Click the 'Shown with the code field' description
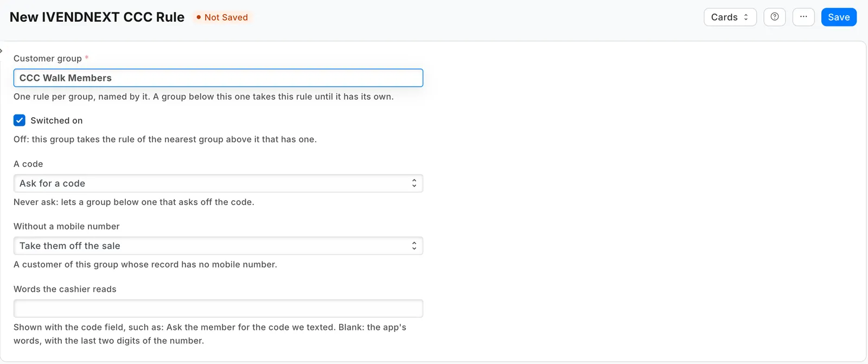The width and height of the screenshot is (868, 364). click(210, 334)
